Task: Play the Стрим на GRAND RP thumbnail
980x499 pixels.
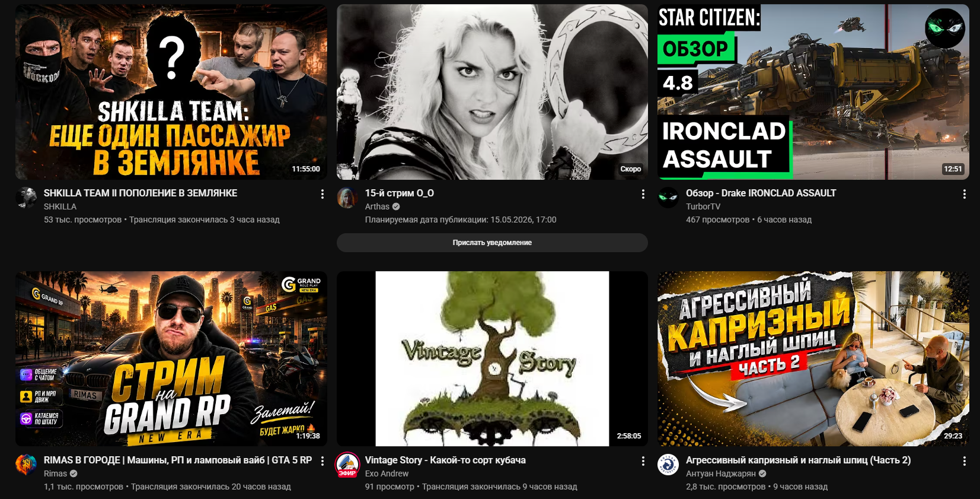Action: [x=171, y=359]
